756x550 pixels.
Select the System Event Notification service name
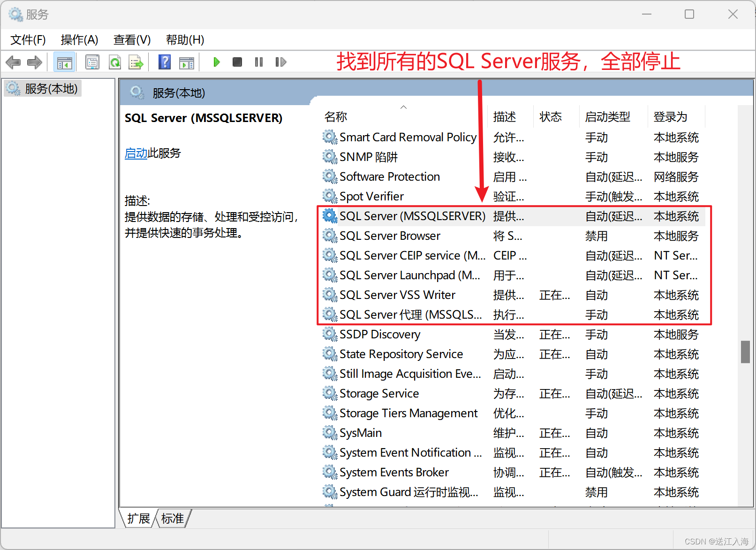(x=411, y=452)
